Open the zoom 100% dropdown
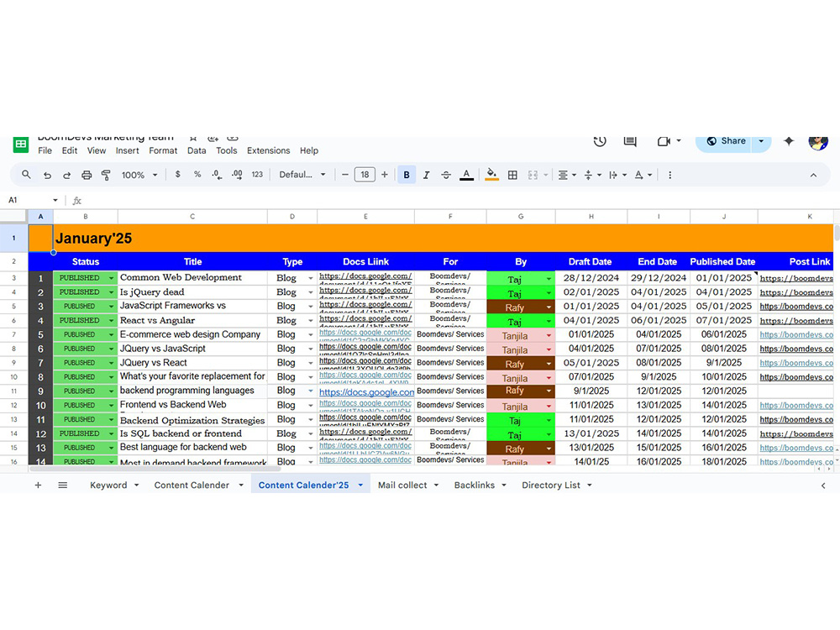840x630 pixels. click(x=139, y=175)
